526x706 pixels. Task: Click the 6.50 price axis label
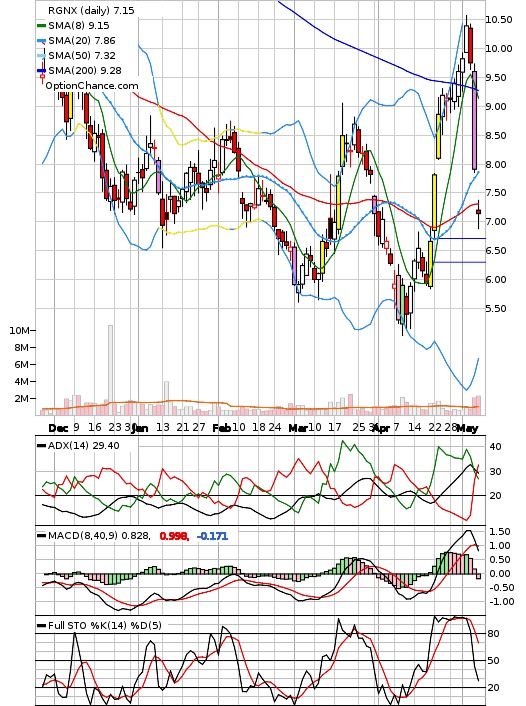tap(496, 251)
